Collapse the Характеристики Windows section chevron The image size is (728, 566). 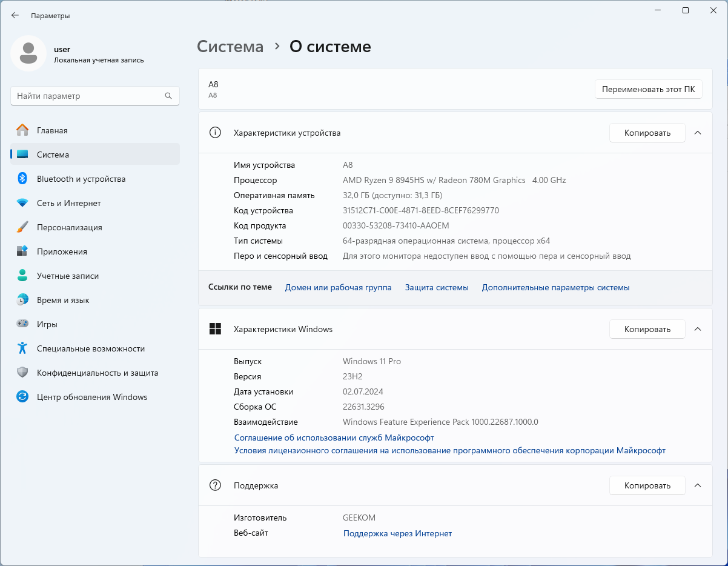tap(698, 329)
